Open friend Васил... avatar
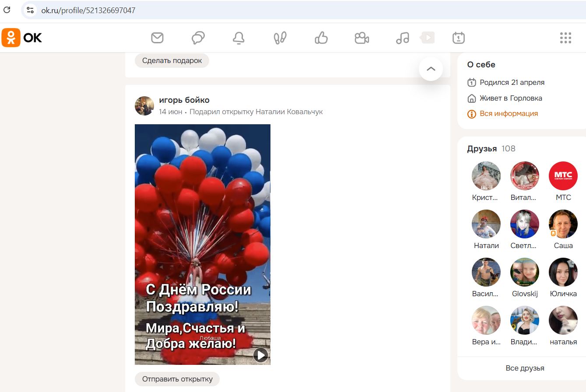Screen dimensions: 586x392 (486, 272)
